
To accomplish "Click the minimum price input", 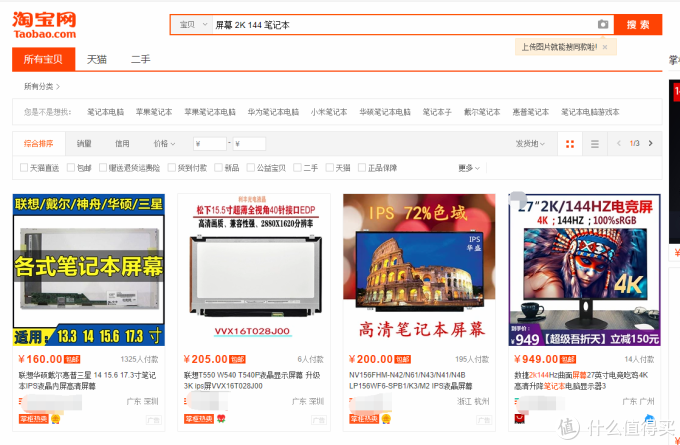I will [x=210, y=144].
